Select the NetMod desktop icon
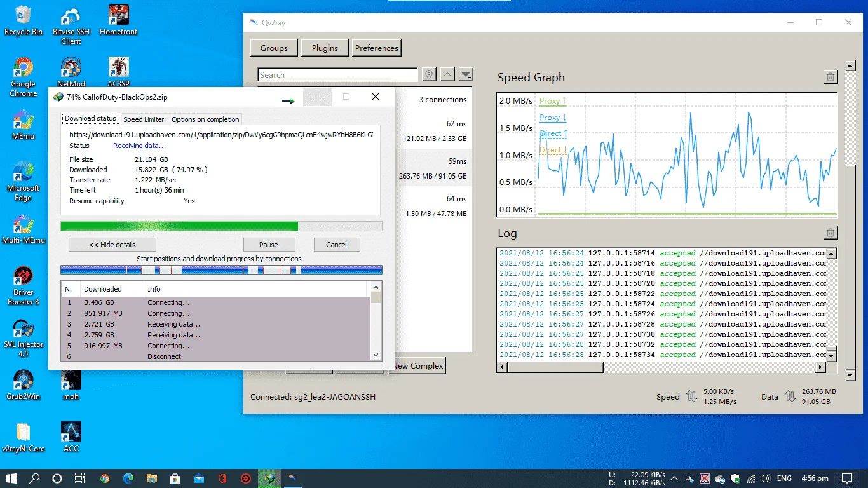The height and width of the screenshot is (488, 868). coord(71,72)
